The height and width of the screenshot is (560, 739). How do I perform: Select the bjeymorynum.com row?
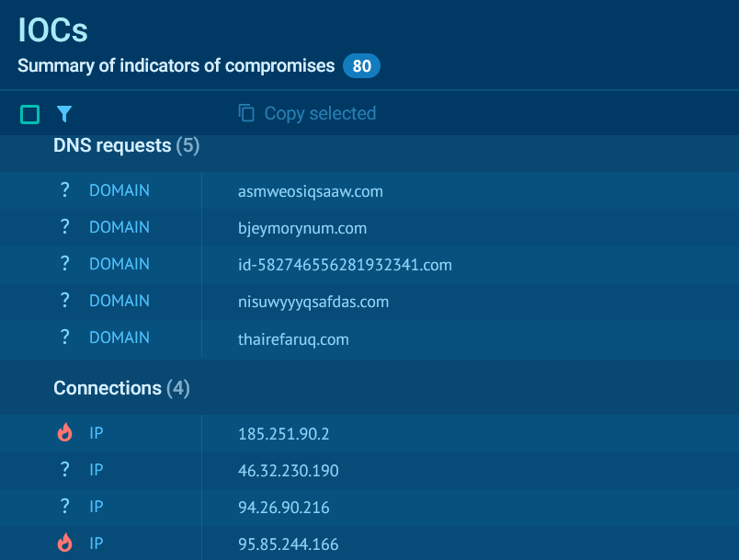301,227
